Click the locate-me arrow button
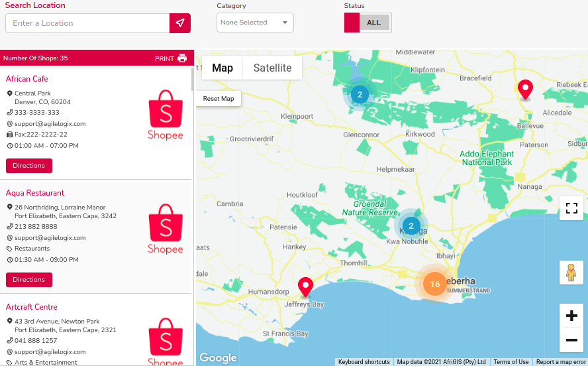588x366 pixels. (180, 23)
